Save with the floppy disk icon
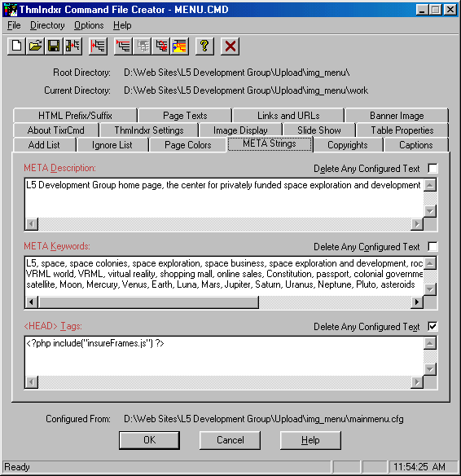 click(x=54, y=46)
